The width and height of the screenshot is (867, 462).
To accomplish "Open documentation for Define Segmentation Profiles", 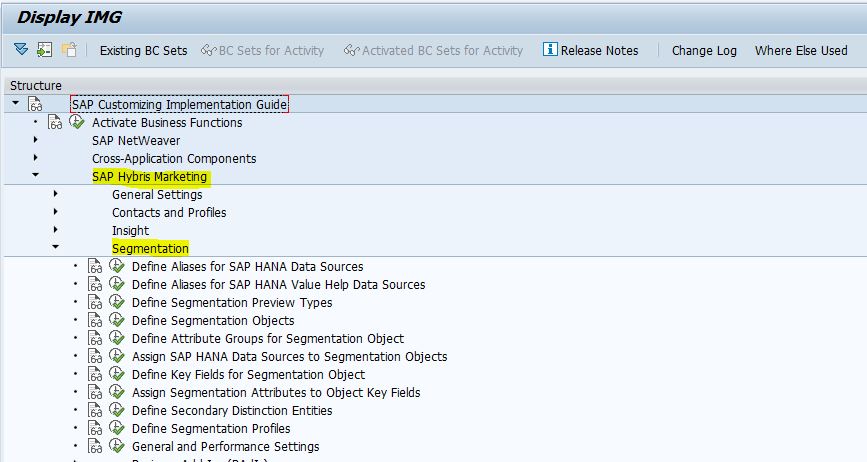I will point(95,428).
